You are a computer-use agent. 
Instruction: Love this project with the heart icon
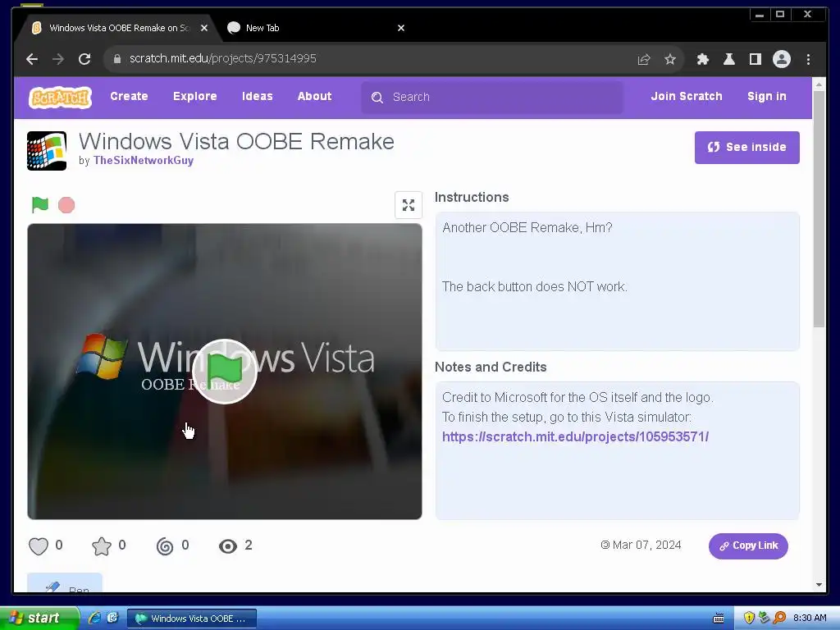tap(39, 546)
